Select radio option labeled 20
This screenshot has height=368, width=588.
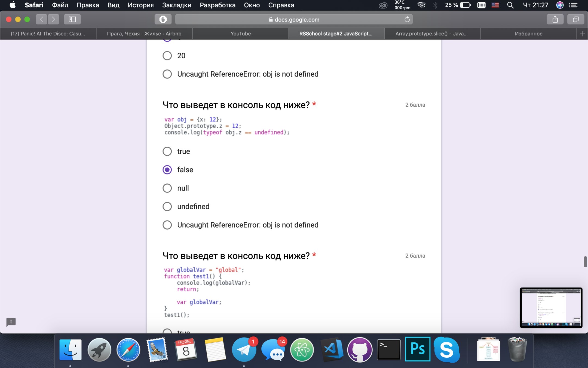[x=167, y=56]
